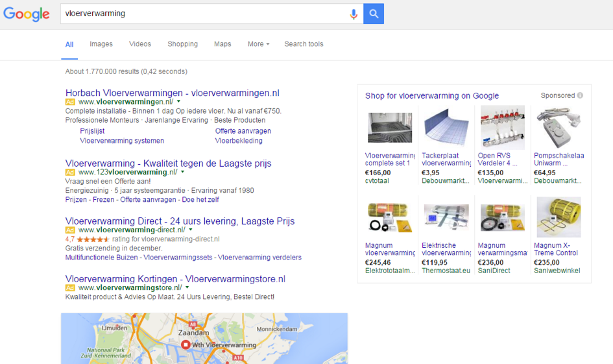Click the map showing Zaandam
Viewport: 613px width, 364px height.
(x=204, y=339)
